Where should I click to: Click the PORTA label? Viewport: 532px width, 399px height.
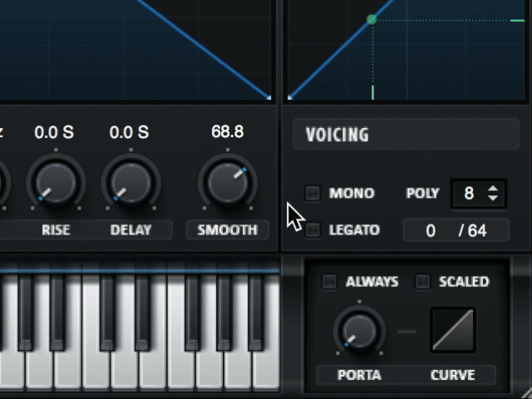point(359,375)
